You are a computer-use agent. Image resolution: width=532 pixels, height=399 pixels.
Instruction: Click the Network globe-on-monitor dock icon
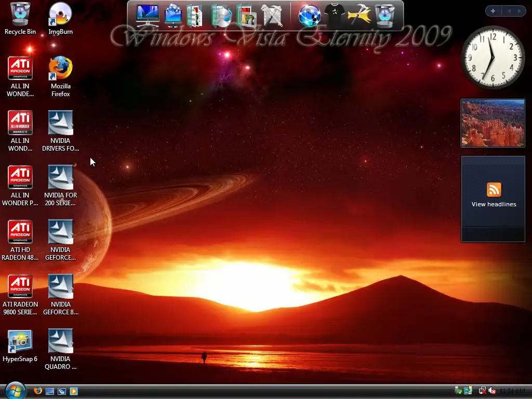(x=173, y=16)
